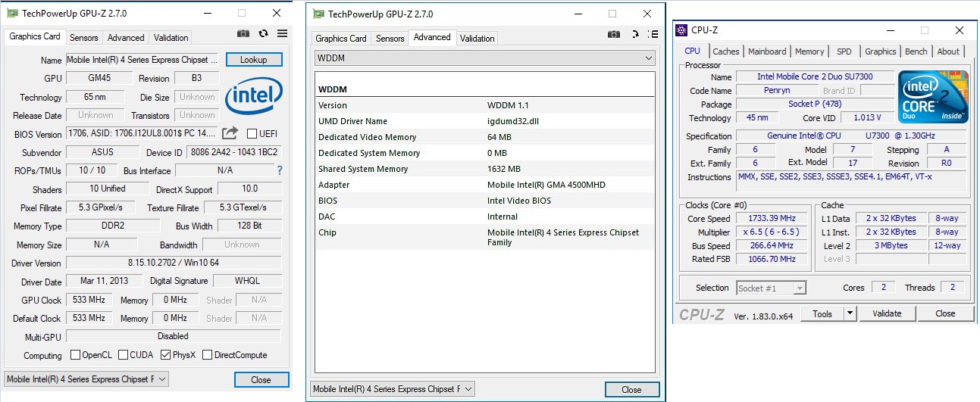Click Intel logo in left GPU-Z window
The width and height of the screenshot is (980, 402).
click(x=253, y=95)
